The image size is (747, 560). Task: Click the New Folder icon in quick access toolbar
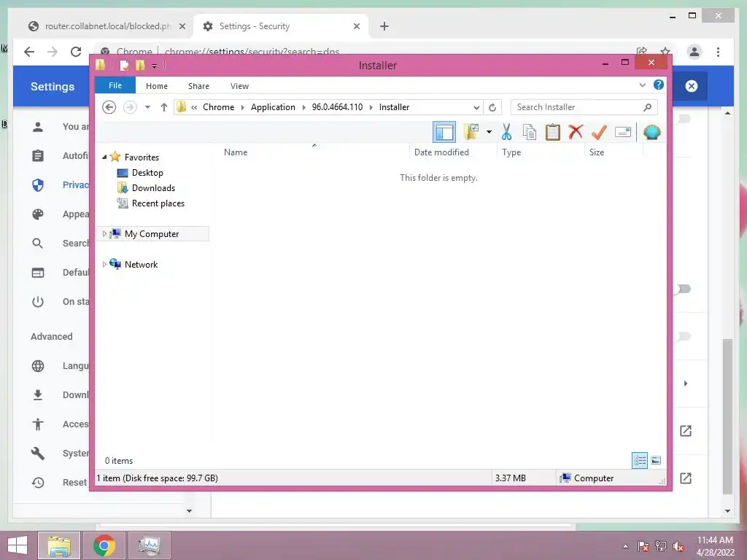click(x=139, y=65)
